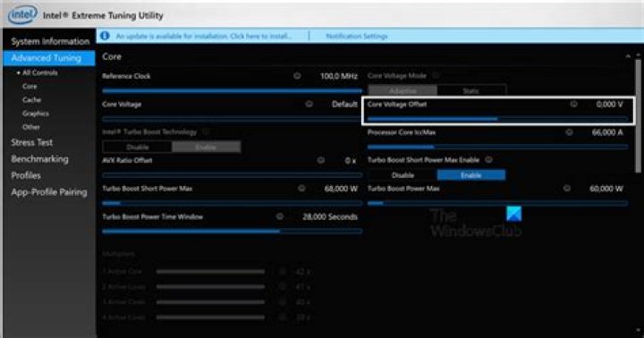
Task: Open the Profiles section
Action: (x=26, y=175)
